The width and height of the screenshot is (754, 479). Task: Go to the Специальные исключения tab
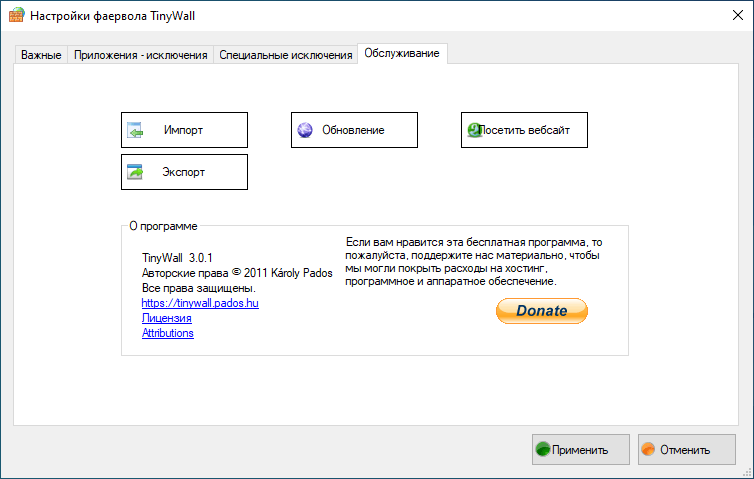point(286,55)
